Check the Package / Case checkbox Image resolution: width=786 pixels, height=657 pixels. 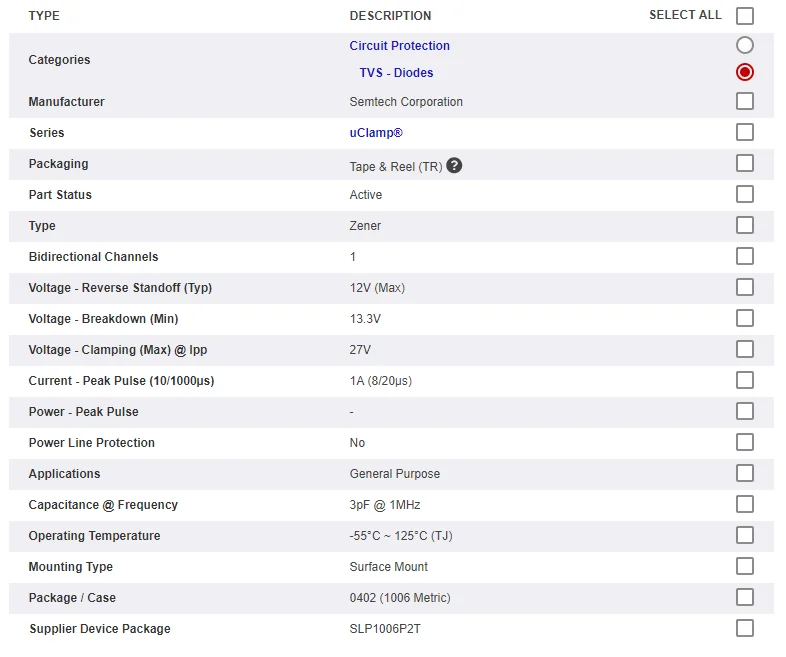[x=744, y=597]
